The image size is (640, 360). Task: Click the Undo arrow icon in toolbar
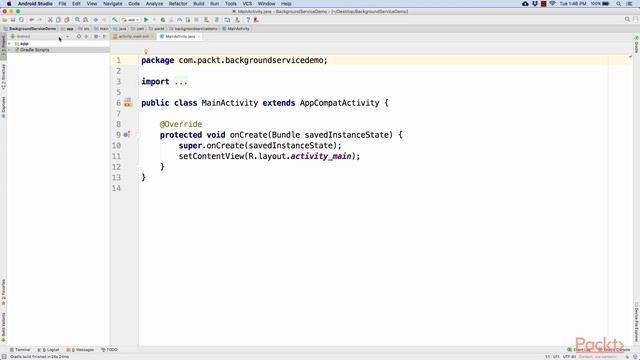[31, 20]
